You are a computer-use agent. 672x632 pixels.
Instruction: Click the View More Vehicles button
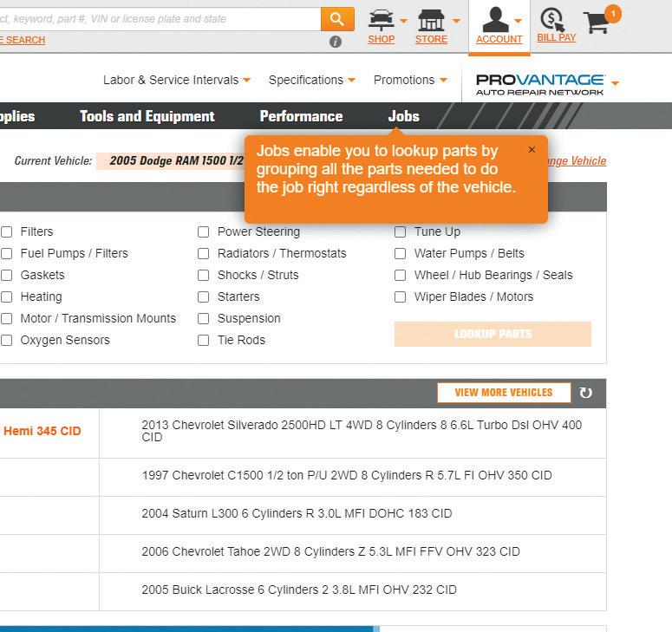click(x=504, y=393)
